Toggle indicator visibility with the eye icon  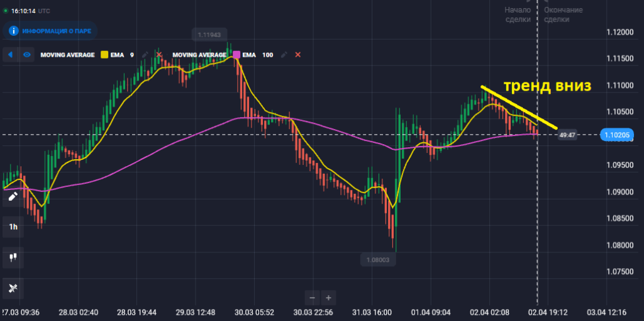pos(27,55)
